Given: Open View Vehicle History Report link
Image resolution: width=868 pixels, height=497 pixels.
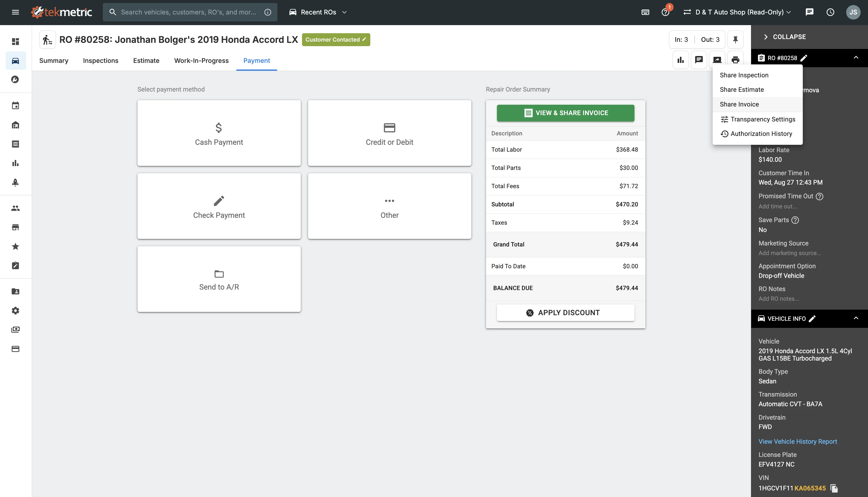Looking at the screenshot, I should 797,441.
